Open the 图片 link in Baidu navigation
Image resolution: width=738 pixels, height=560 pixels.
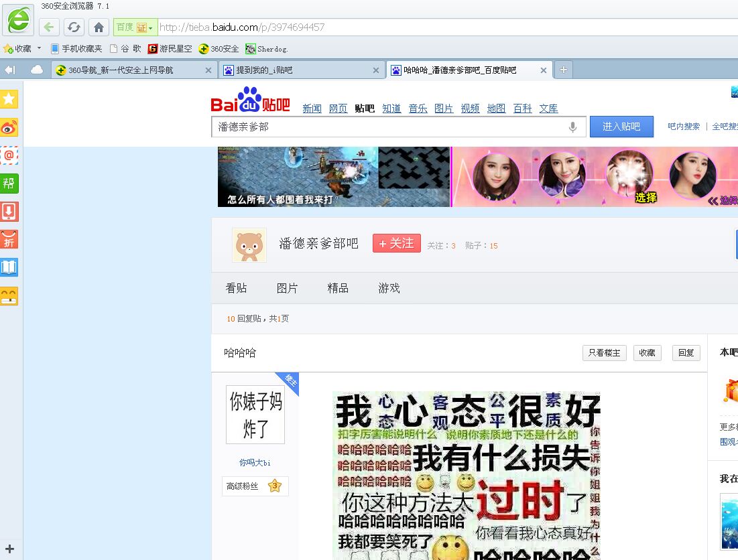[444, 109]
